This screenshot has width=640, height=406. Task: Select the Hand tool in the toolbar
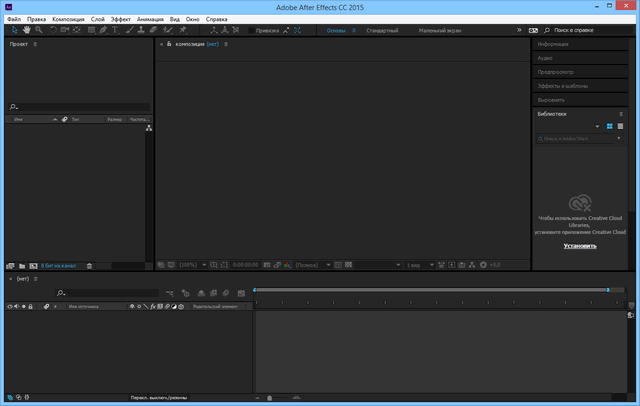point(25,30)
